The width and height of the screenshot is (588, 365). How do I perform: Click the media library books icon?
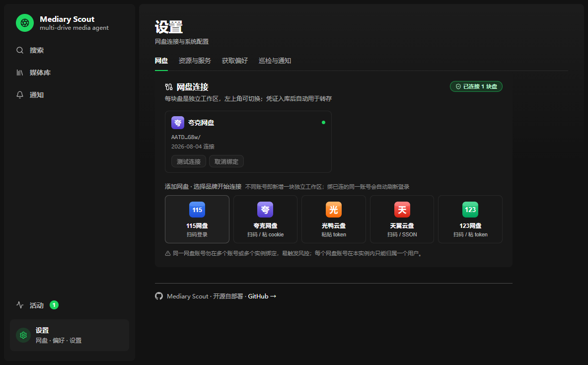tap(20, 73)
